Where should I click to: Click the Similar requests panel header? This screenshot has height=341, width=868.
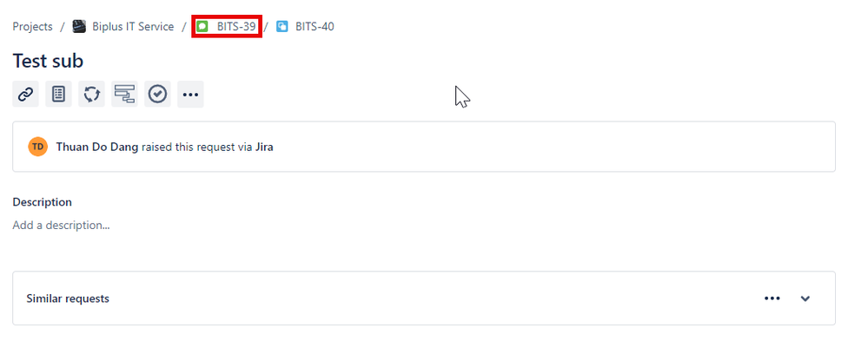tap(424, 298)
